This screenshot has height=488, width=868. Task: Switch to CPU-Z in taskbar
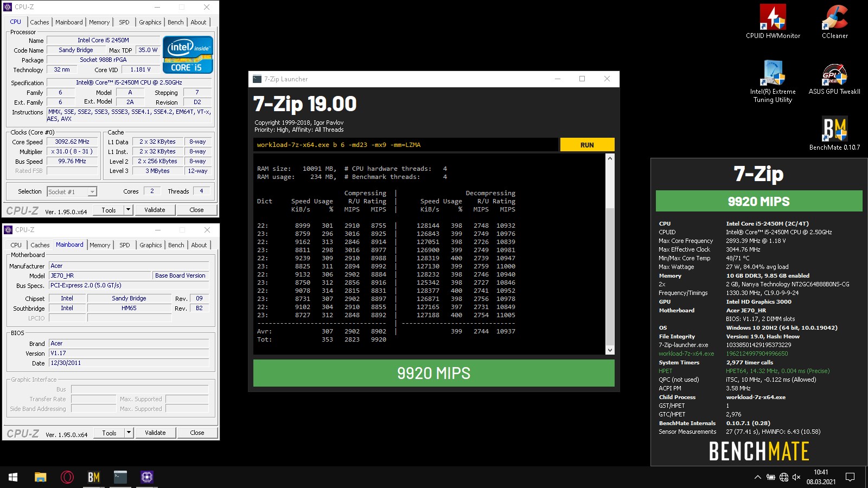(x=147, y=477)
